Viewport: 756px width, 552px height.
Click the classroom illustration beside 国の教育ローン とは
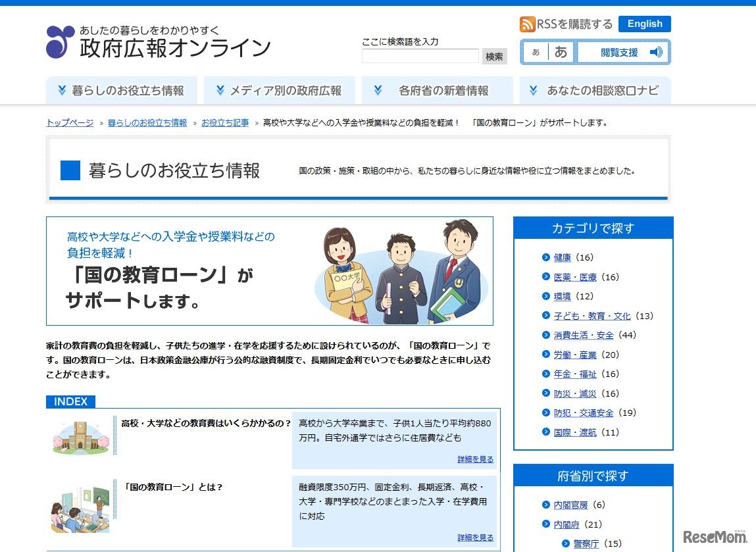click(80, 507)
